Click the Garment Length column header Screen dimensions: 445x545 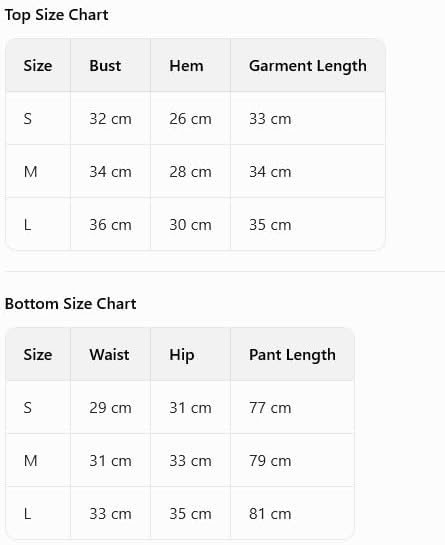tap(308, 66)
